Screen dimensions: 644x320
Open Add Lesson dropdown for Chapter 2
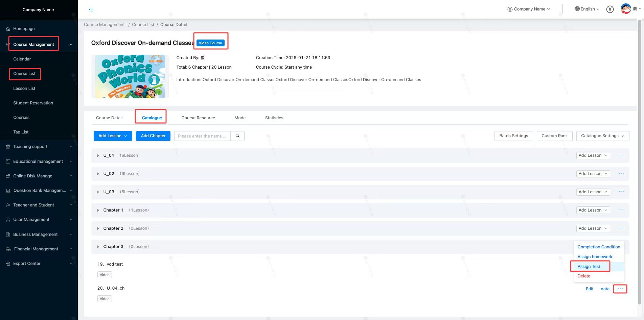pyautogui.click(x=593, y=228)
